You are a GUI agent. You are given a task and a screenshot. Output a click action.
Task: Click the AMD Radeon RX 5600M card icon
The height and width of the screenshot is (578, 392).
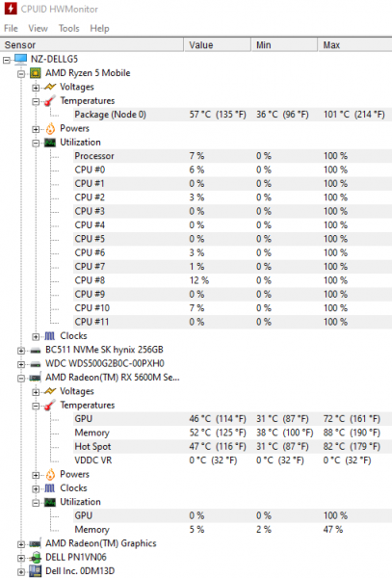click(35, 378)
